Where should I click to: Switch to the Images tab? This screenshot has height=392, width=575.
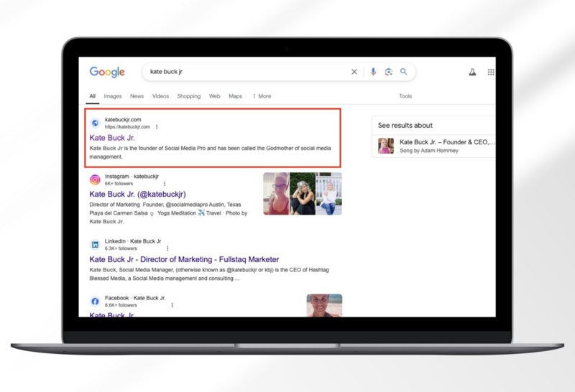(113, 96)
